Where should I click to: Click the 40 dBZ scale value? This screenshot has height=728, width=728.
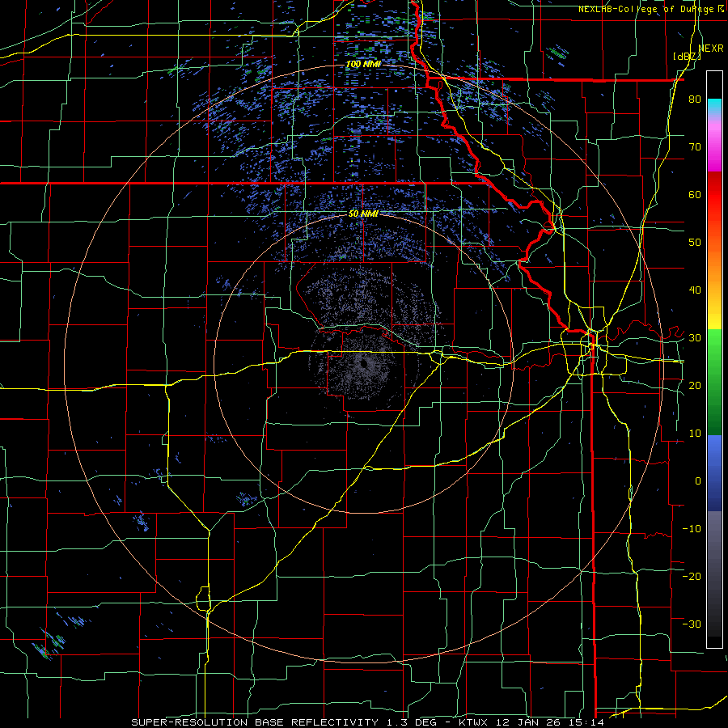pyautogui.click(x=695, y=290)
